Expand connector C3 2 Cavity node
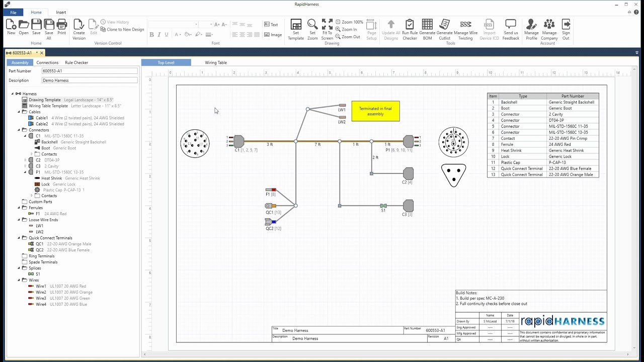 tap(26, 166)
